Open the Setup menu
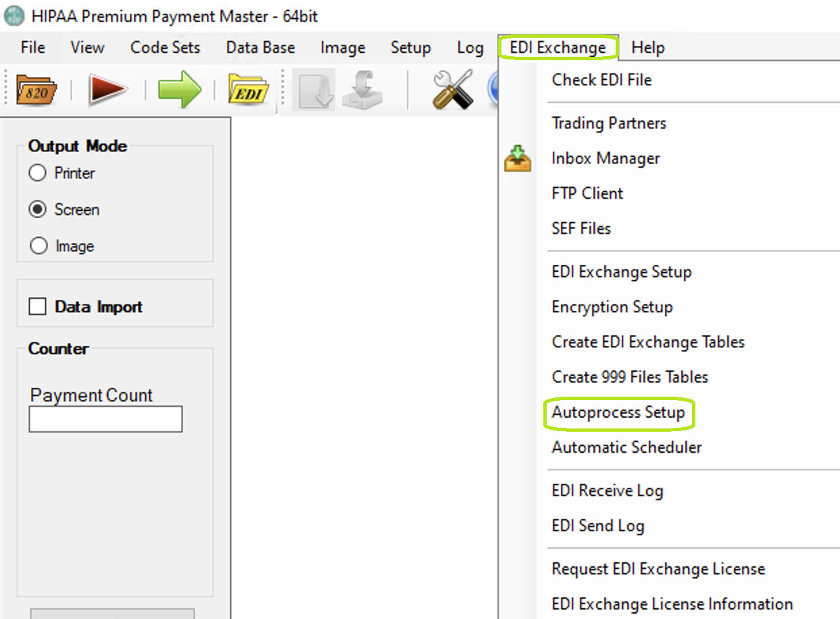 (410, 48)
